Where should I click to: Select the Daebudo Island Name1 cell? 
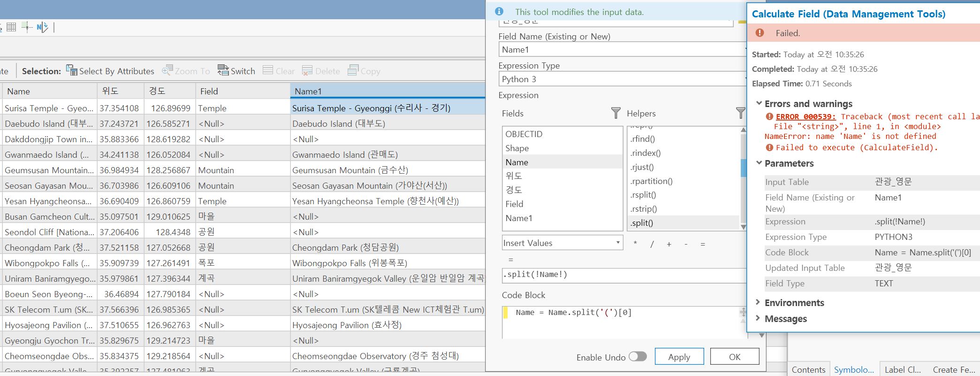pos(387,123)
